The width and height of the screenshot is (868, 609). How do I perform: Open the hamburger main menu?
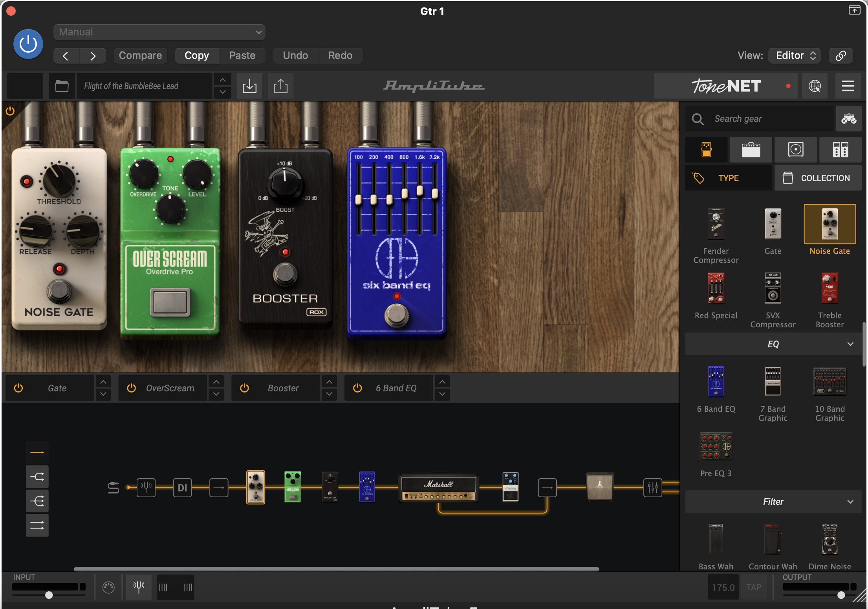pos(848,86)
